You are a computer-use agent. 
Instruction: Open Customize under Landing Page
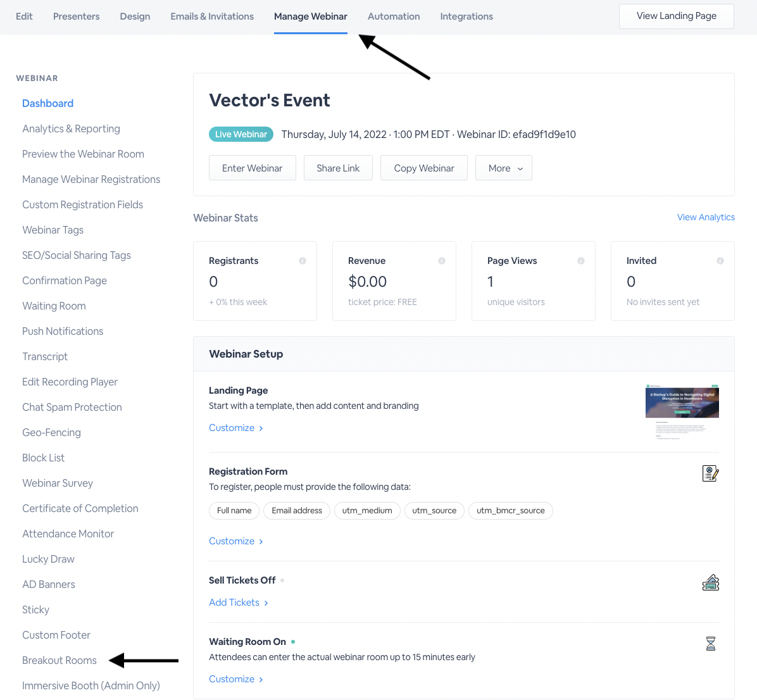236,428
